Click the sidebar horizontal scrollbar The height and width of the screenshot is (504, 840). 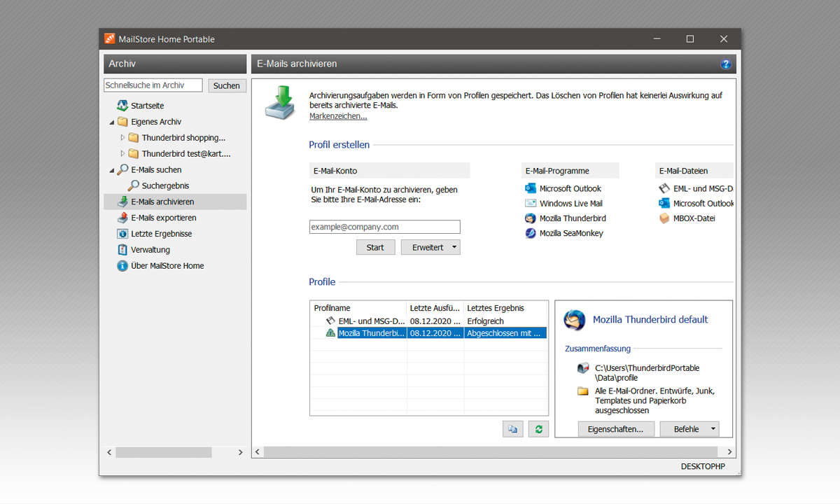pos(163,453)
